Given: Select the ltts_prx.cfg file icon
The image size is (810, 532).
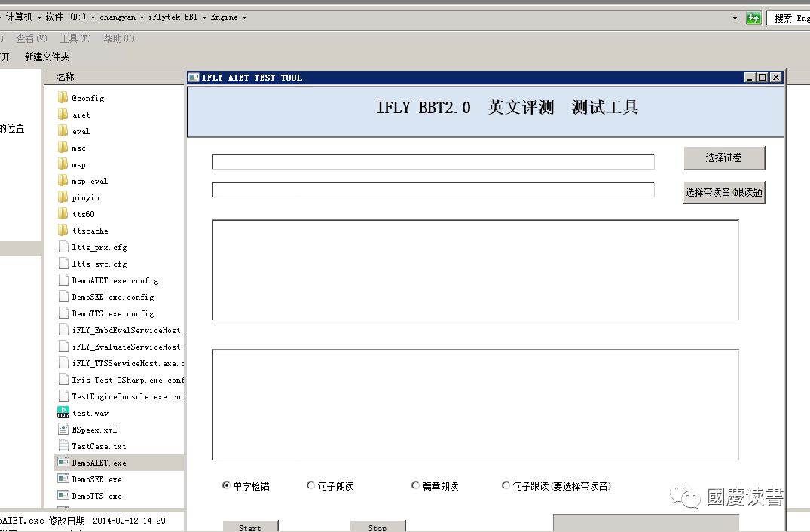Looking at the screenshot, I should point(63,247).
